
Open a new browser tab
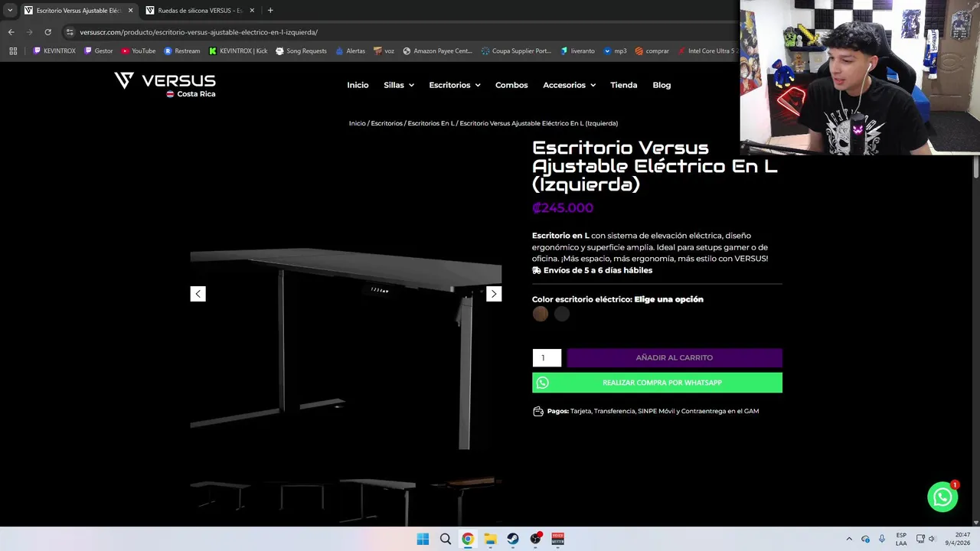click(x=270, y=11)
